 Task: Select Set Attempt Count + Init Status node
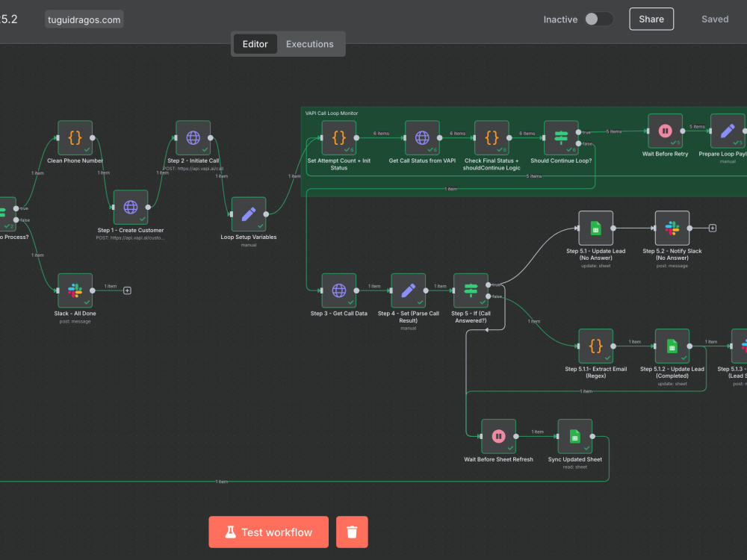[x=338, y=137]
